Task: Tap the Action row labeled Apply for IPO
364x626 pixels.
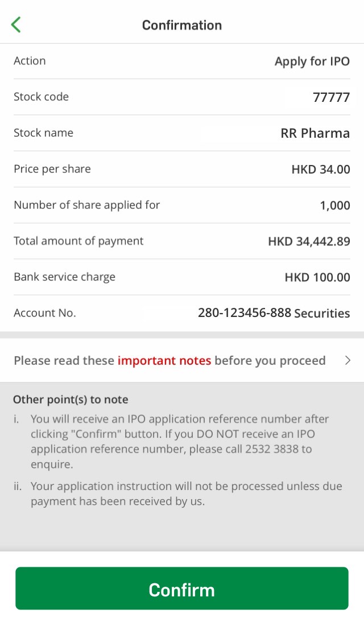Action: 182,61
